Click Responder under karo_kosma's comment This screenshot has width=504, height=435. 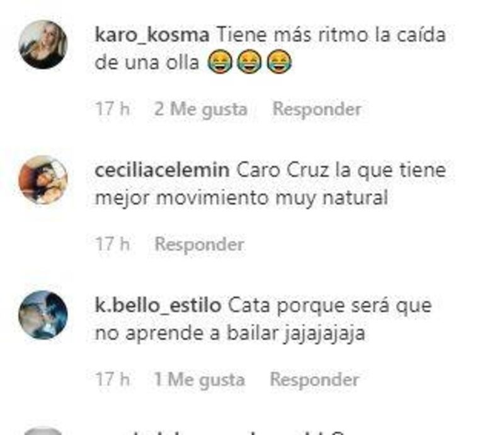click(317, 108)
